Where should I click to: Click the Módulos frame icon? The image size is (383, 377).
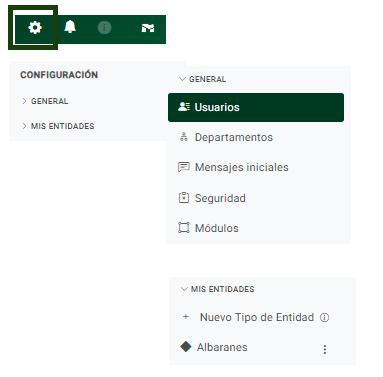pos(184,228)
